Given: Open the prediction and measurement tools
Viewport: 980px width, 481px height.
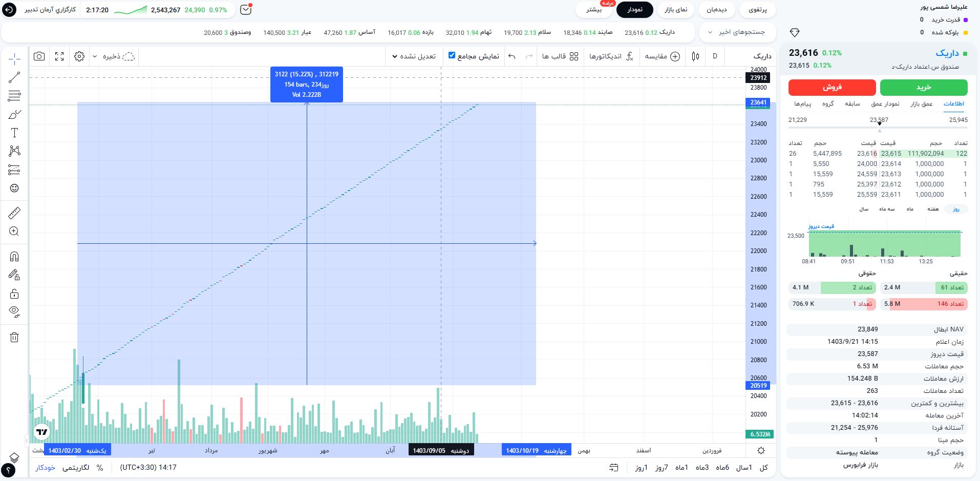Looking at the screenshot, I should pos(14,170).
